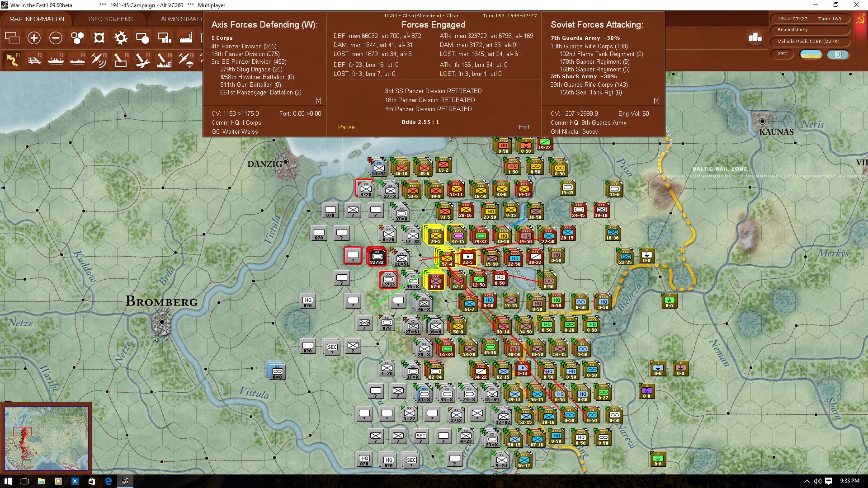Expand Soviet attacking forces list
The height and width of the screenshot is (488, 868).
[x=656, y=100]
